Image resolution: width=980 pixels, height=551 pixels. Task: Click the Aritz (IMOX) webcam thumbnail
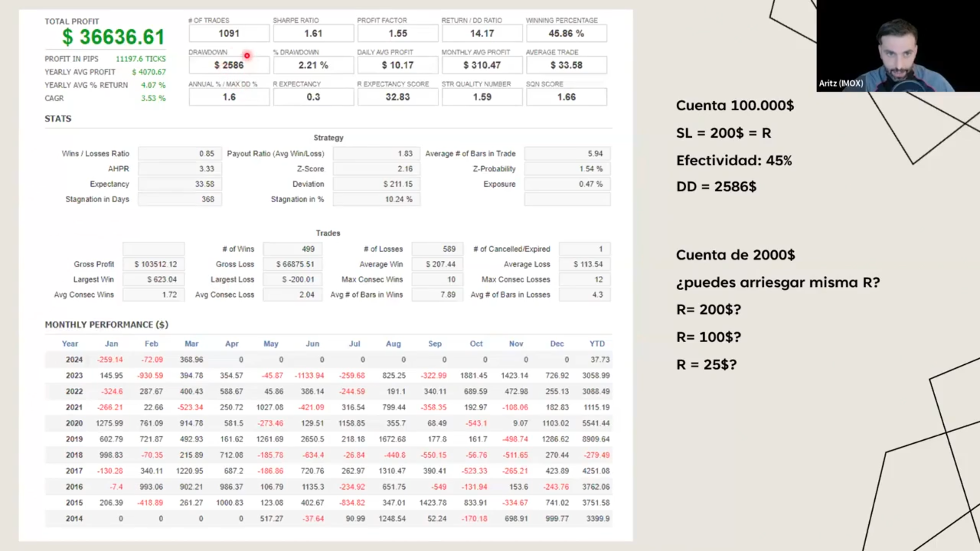tap(898, 46)
